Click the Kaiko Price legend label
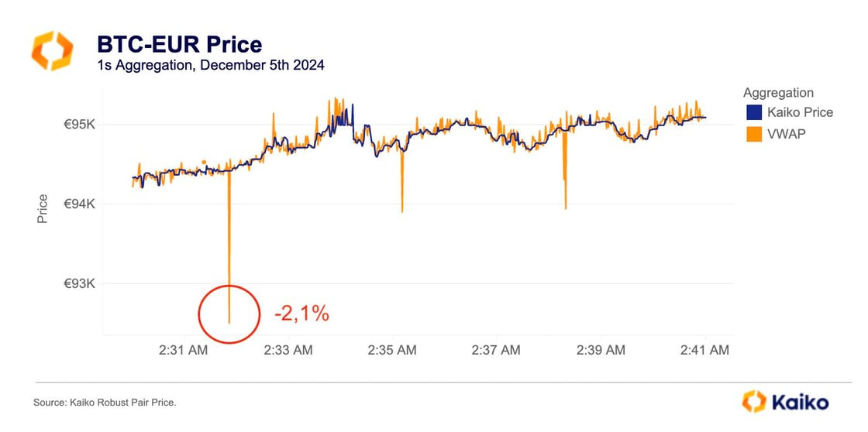Viewport: 868px width, 432px height. [x=800, y=113]
